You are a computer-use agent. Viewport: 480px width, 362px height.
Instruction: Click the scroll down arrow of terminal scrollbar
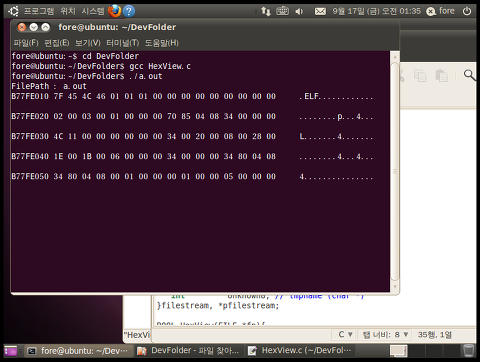395,286
